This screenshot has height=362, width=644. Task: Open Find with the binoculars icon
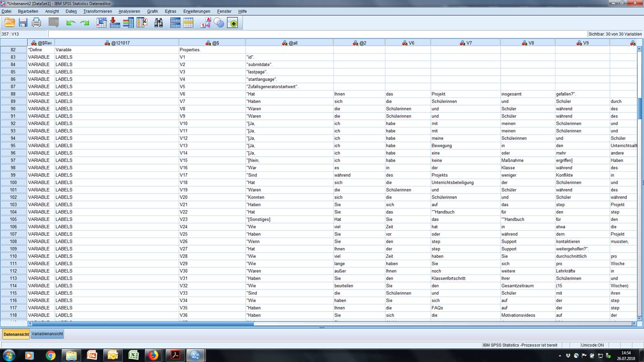click(x=159, y=23)
